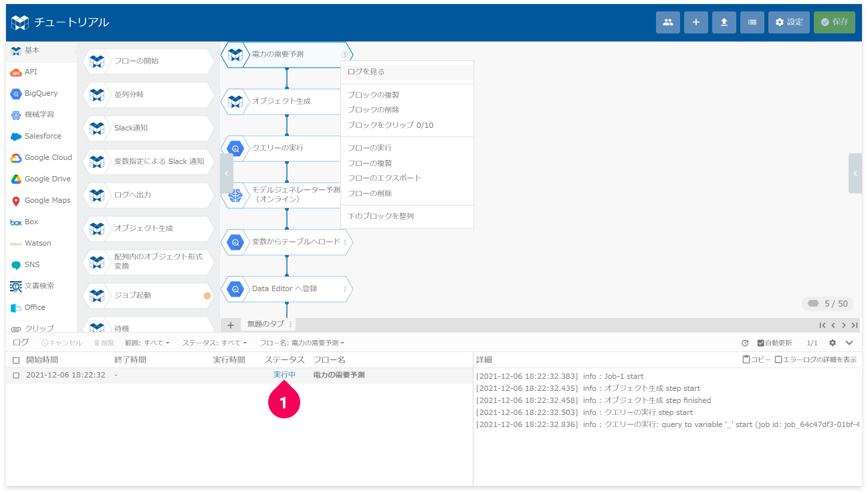868x494 pixels.
Task: Select the Office category in the sidebar
Action: click(41, 307)
